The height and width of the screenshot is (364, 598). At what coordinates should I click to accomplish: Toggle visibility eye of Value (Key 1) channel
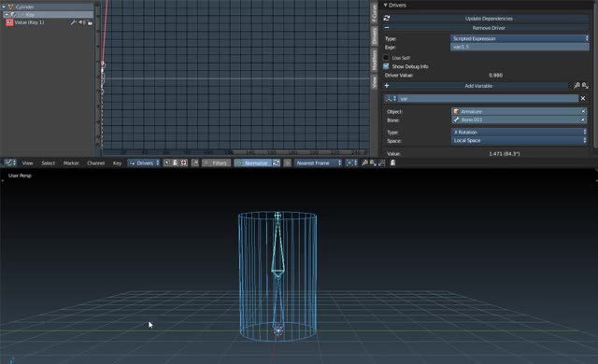coord(9,22)
